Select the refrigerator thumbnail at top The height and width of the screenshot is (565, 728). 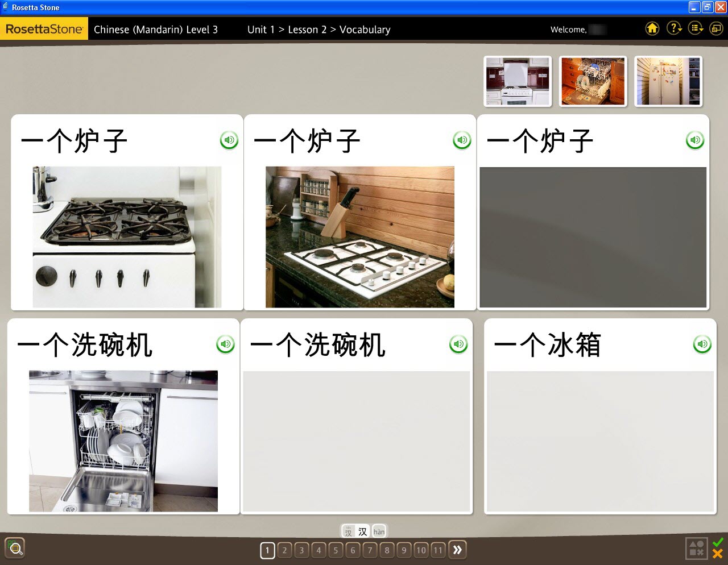pos(668,81)
